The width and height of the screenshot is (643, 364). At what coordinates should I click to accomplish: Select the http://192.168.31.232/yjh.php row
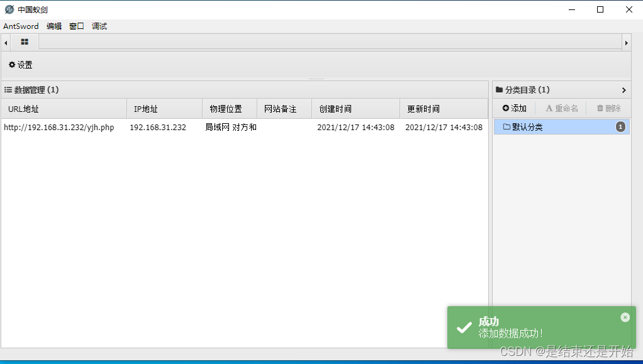[x=244, y=128]
